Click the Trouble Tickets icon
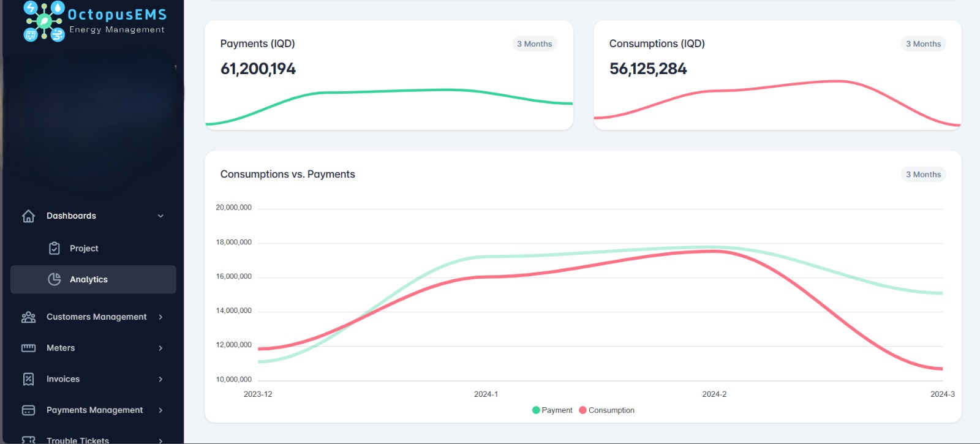Screen dimensions: 980x444 pyautogui.click(x=28, y=440)
